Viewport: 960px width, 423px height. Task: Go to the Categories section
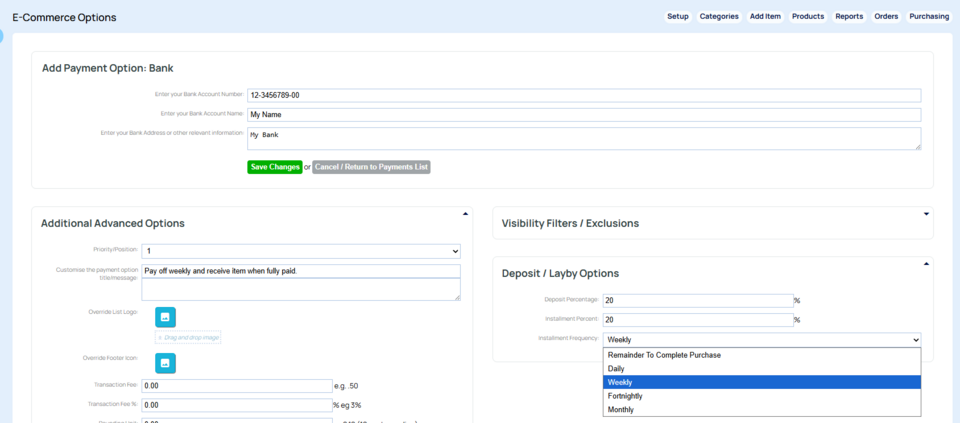point(719,17)
